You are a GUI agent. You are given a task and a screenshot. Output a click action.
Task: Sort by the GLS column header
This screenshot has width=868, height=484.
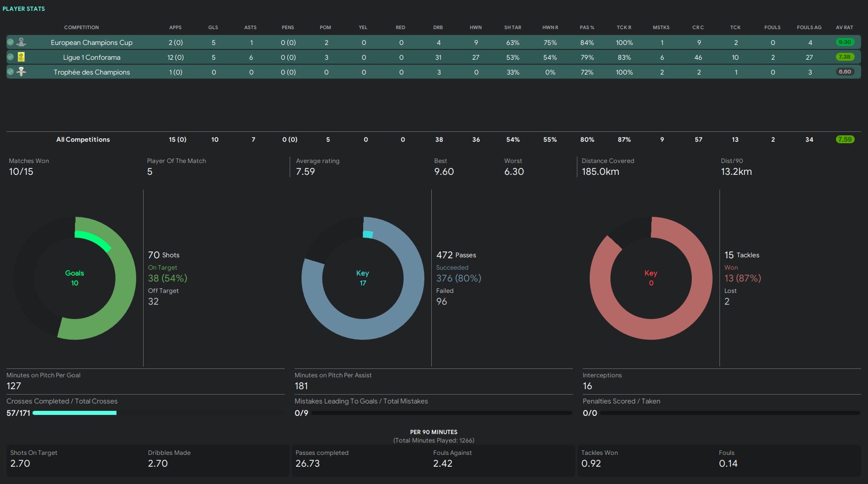(x=213, y=27)
